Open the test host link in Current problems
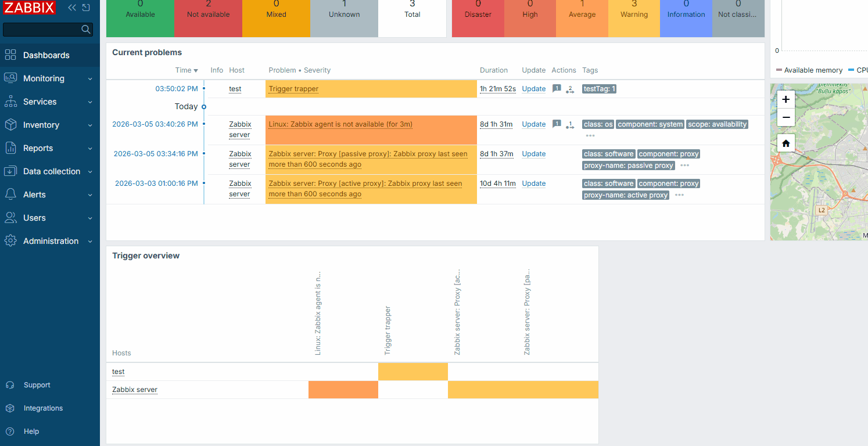868x446 pixels. point(235,89)
